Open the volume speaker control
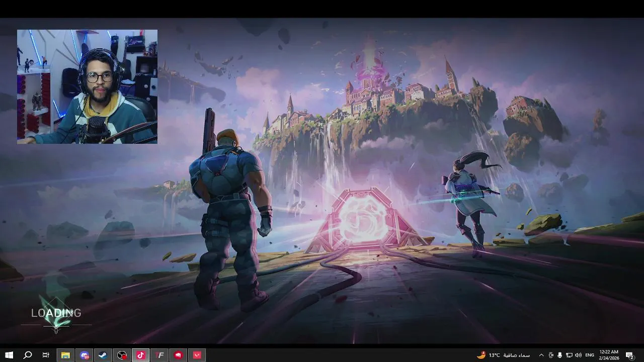 click(578, 355)
